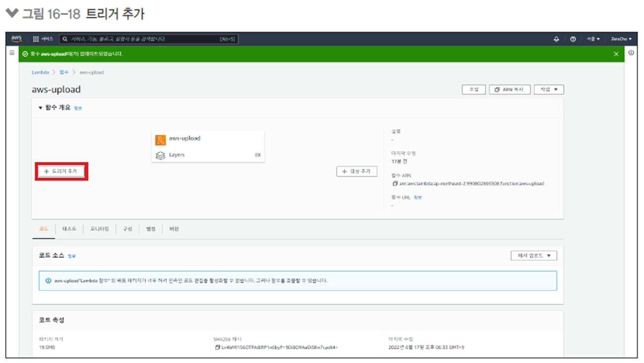Click the info icon in blue notice box

pyautogui.click(x=49, y=281)
